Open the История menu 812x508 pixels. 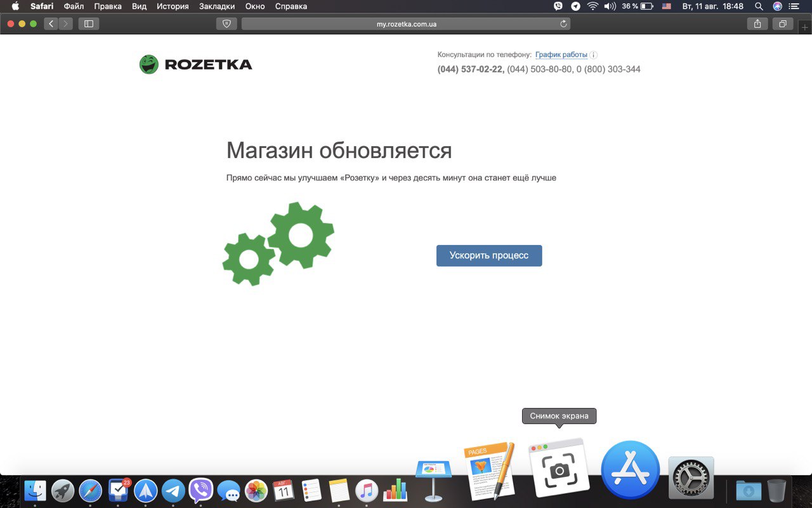tap(173, 6)
